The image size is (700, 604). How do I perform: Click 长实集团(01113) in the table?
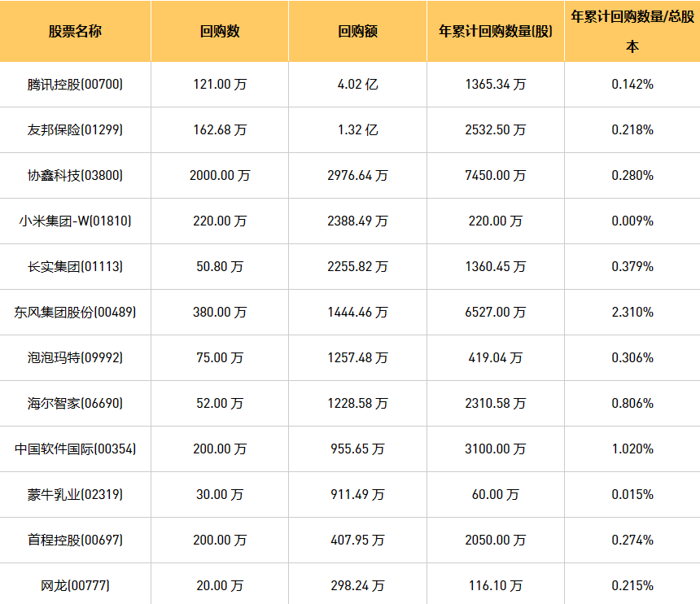[75, 266]
